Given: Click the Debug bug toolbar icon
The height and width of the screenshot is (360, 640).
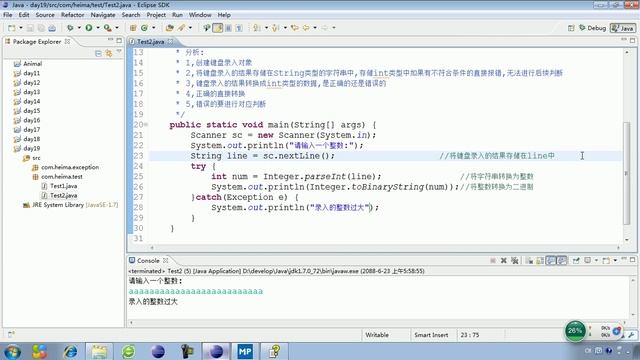Looking at the screenshot, I should click(x=70, y=28).
